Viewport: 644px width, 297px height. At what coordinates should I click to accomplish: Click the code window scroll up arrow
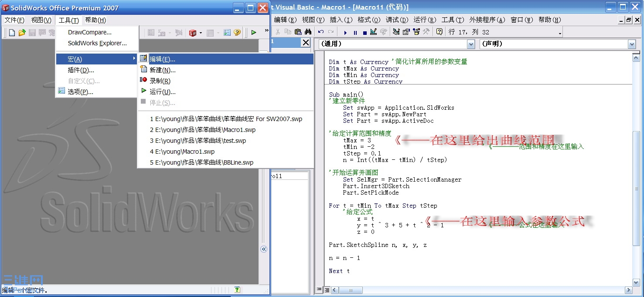pyautogui.click(x=636, y=58)
